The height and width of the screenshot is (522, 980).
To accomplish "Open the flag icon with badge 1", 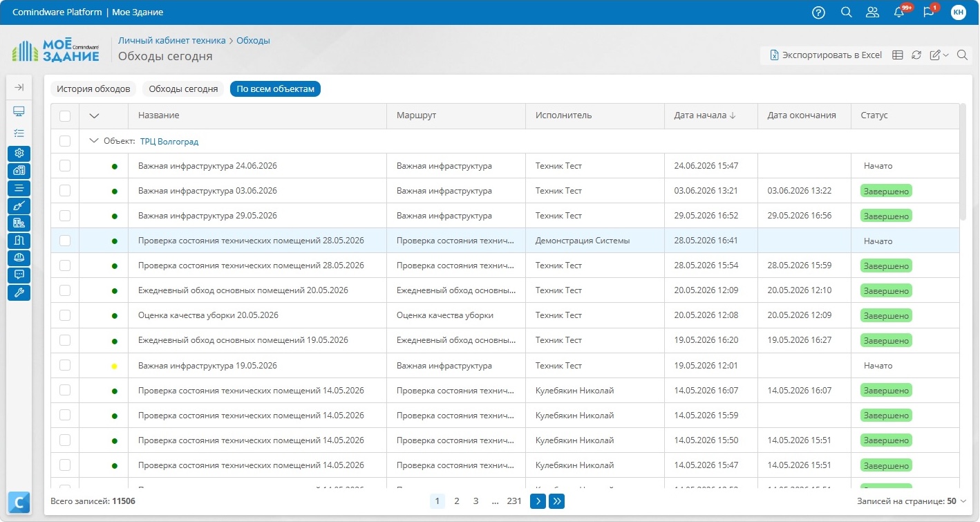I will [929, 12].
